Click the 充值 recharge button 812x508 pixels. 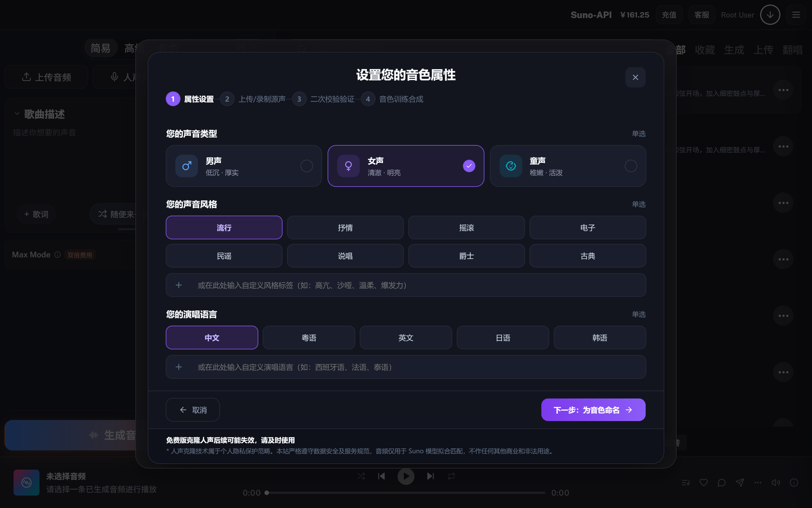pos(669,15)
